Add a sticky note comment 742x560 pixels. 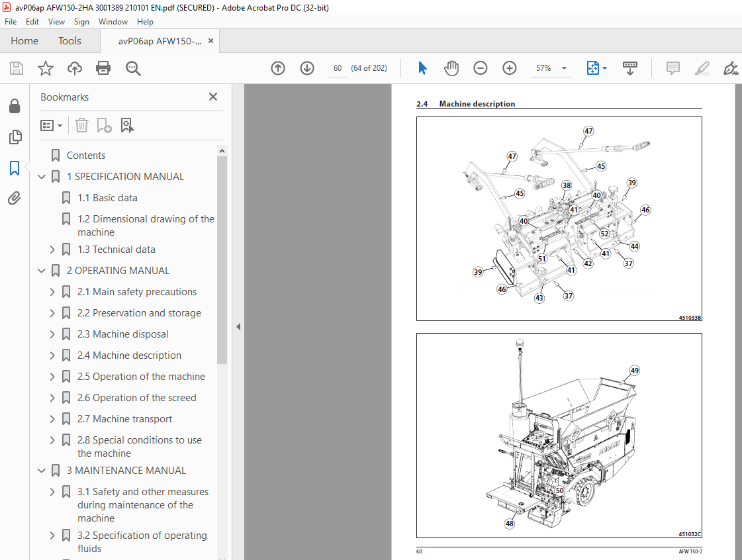coord(673,68)
